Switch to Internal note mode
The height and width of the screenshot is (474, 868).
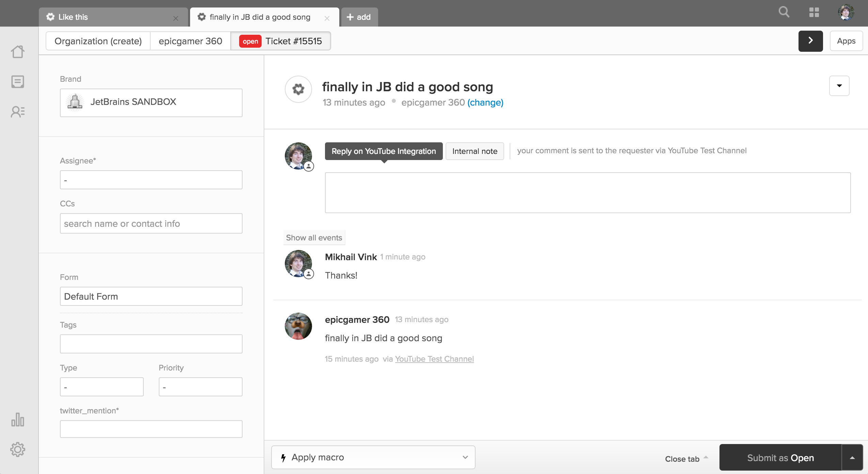pos(475,151)
